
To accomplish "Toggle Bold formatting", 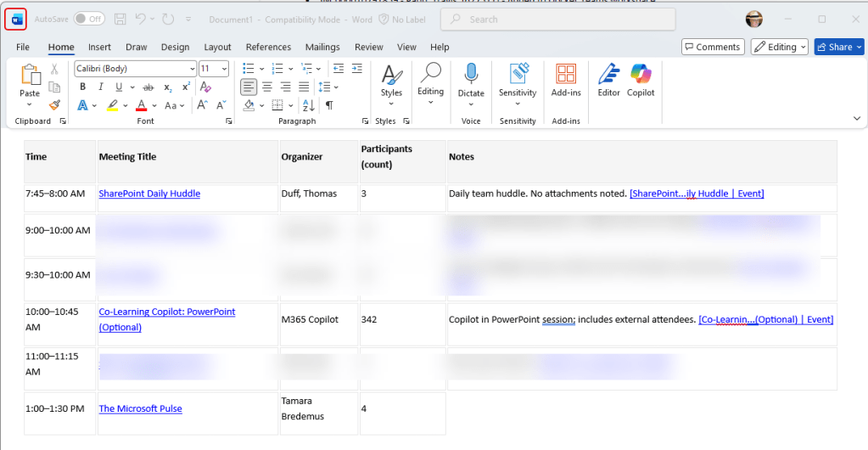I will (82, 87).
